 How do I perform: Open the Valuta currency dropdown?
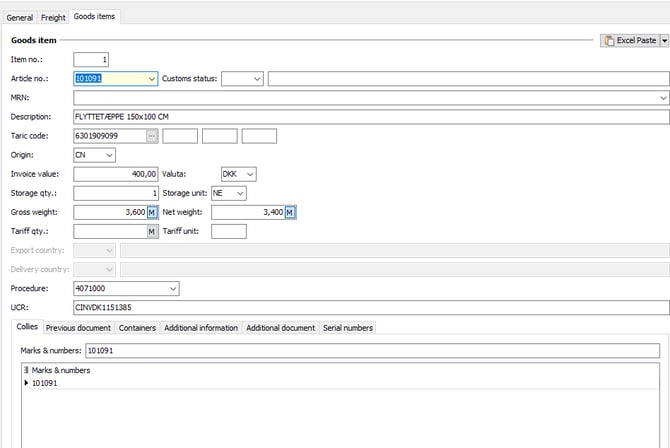249,174
